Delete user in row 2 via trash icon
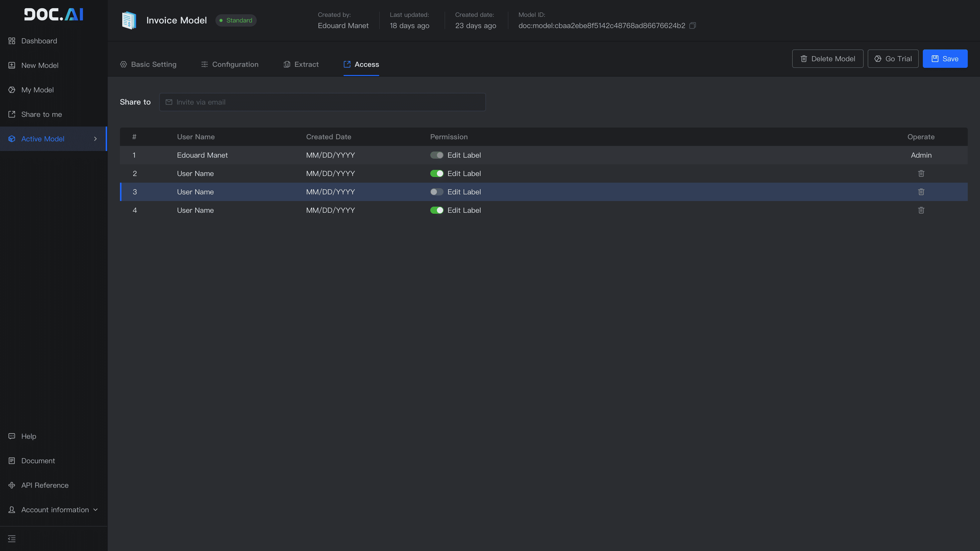980x551 pixels. [921, 173]
